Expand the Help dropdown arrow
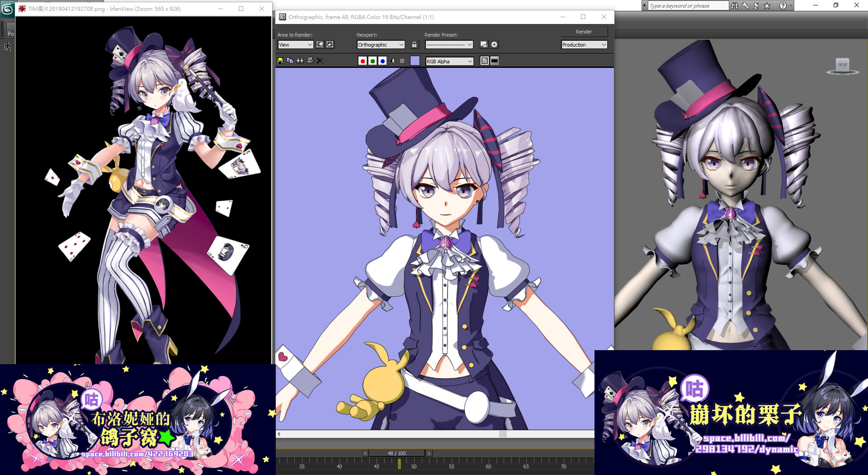Image resolution: width=868 pixels, height=475 pixels. tap(791, 5)
